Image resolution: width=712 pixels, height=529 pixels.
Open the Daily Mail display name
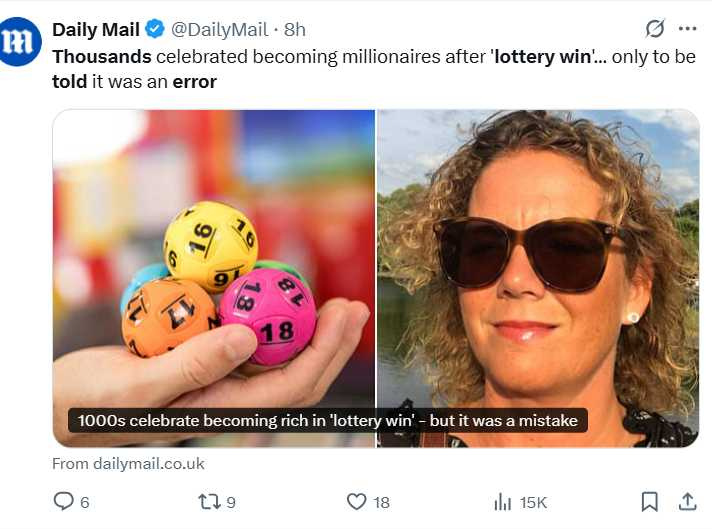(96, 29)
